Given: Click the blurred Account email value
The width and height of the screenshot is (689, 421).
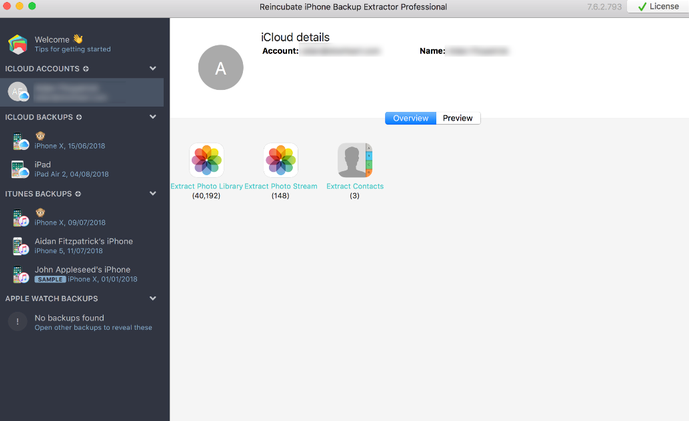Looking at the screenshot, I should (x=341, y=51).
